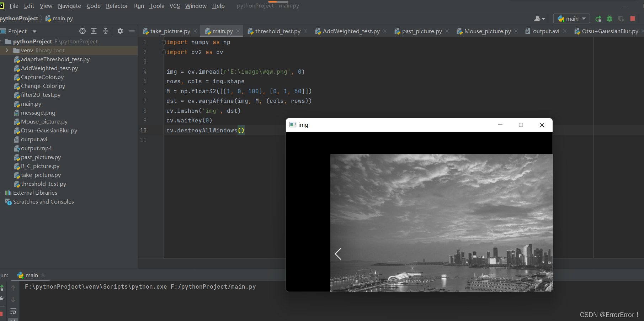Click Run panel wrench settings icon
This screenshot has height=321, width=644.
(x=1, y=299)
